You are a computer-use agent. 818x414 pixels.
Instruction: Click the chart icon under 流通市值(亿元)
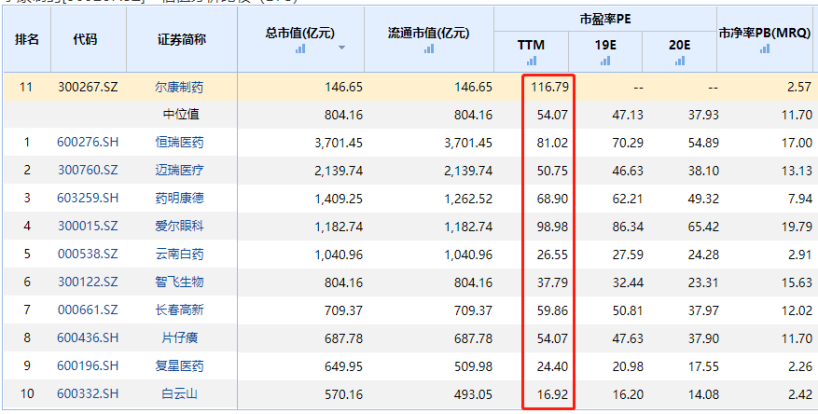[x=429, y=48]
